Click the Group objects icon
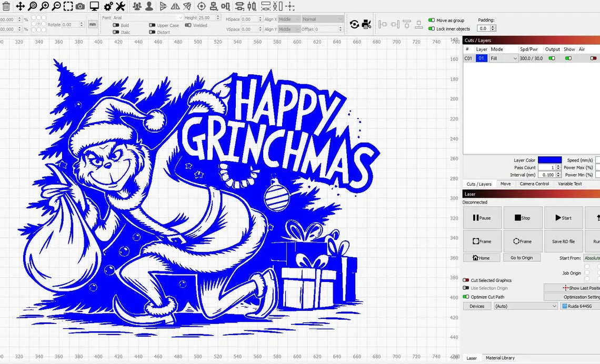 click(x=137, y=6)
